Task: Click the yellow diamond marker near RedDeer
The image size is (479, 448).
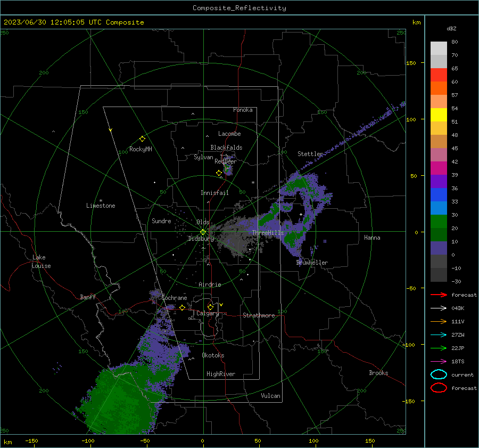Action: point(219,173)
